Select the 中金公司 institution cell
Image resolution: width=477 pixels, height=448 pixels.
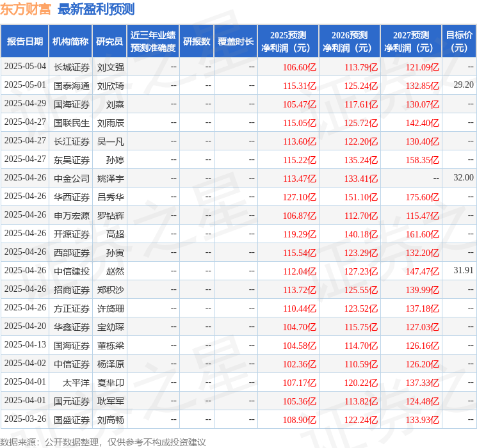pos(72,179)
